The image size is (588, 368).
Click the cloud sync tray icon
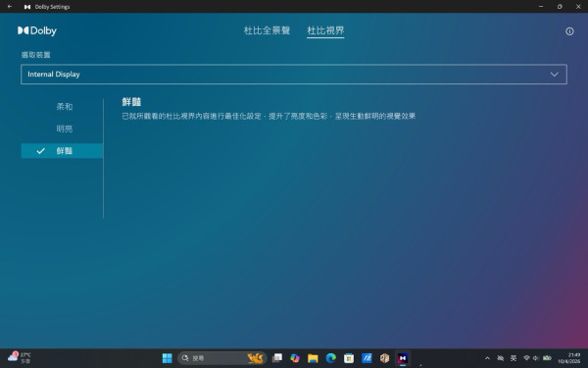pyautogui.click(x=500, y=358)
